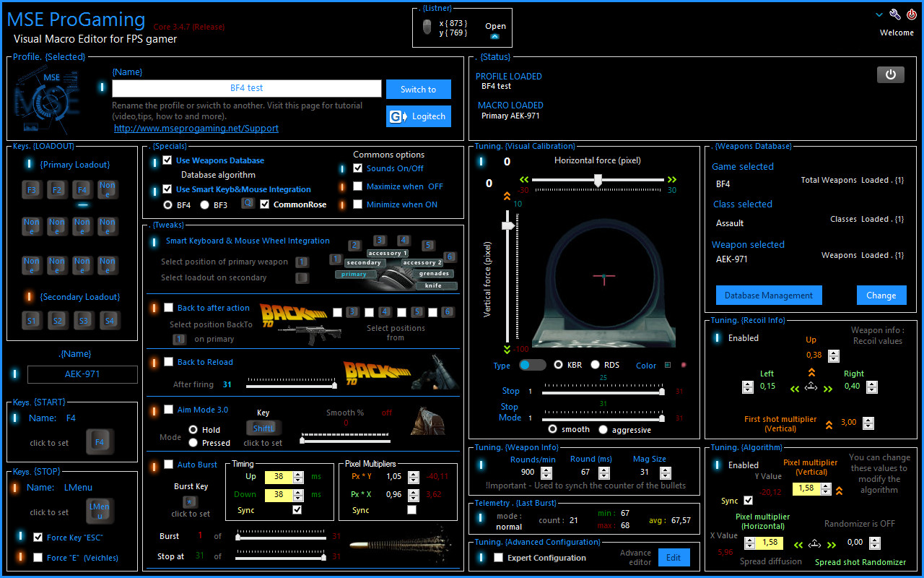
Task: Select the RDS radio button
Action: (595, 365)
